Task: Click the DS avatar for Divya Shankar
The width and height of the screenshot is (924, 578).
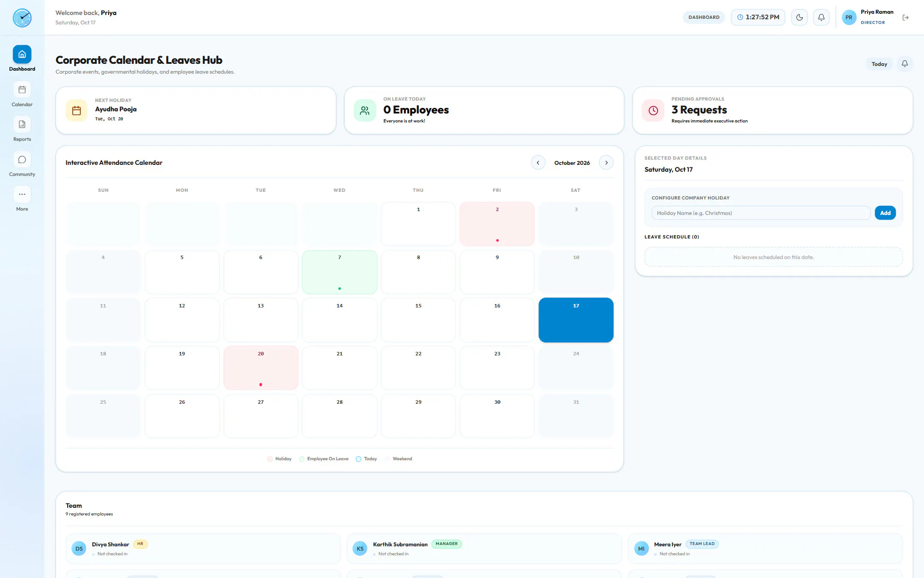Action: [79, 548]
